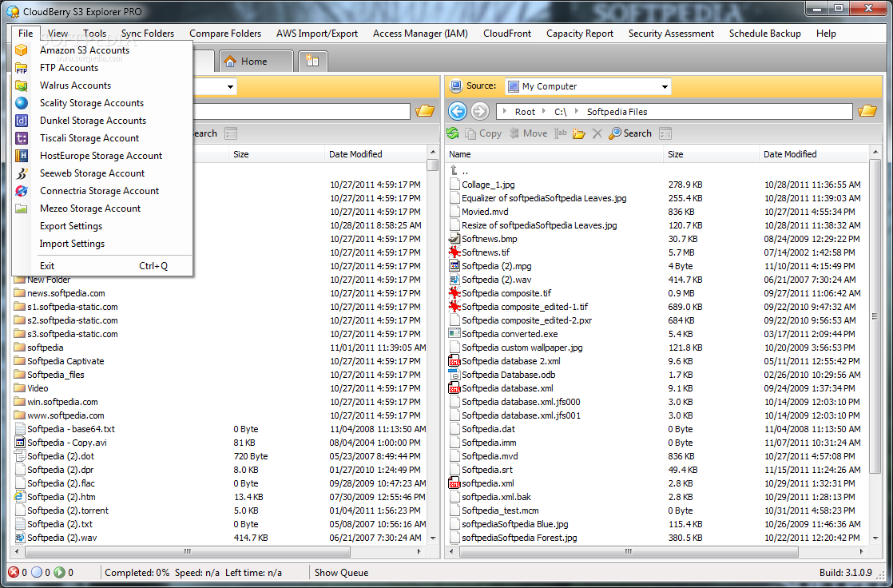Open Security Assessment menu
893x588 pixels.
click(671, 34)
